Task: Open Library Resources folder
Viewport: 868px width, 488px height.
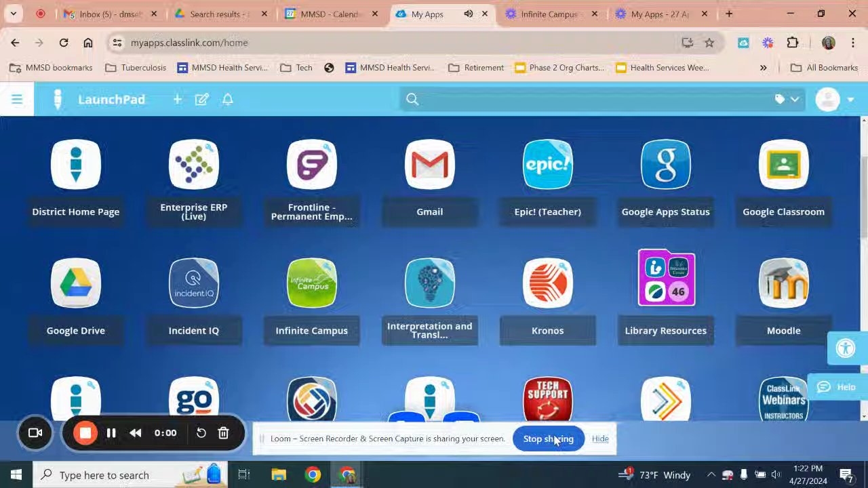Action: [x=667, y=278]
